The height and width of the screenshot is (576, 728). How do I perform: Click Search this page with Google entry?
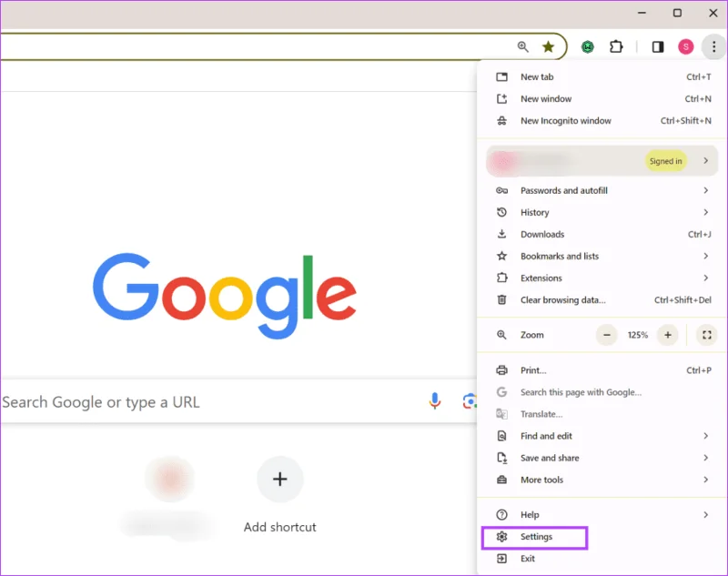coord(602,393)
